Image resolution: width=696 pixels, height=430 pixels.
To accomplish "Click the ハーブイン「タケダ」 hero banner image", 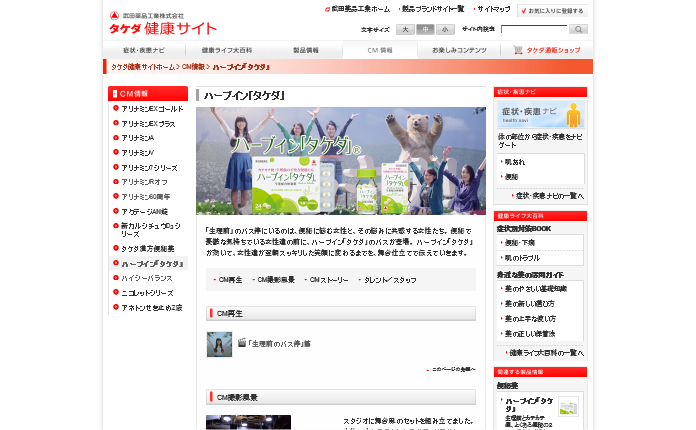I will click(x=341, y=161).
